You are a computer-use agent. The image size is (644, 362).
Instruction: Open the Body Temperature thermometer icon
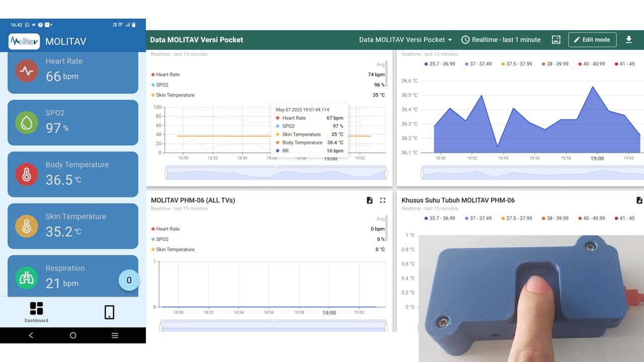26,172
